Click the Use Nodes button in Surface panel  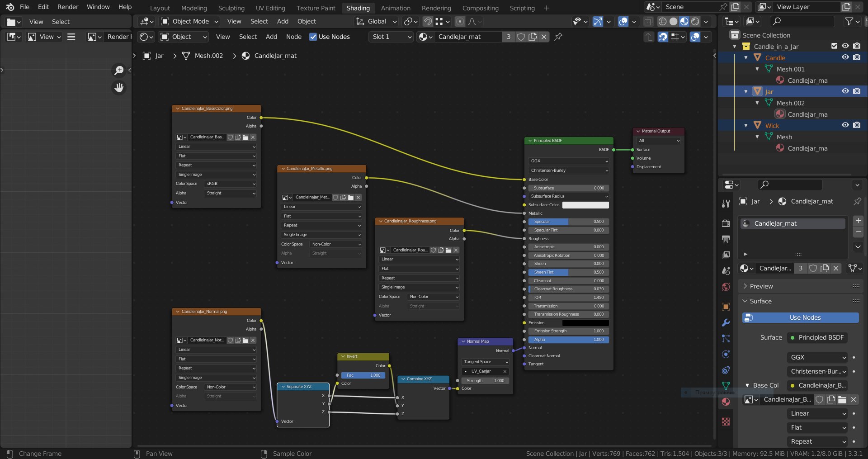[800, 317]
